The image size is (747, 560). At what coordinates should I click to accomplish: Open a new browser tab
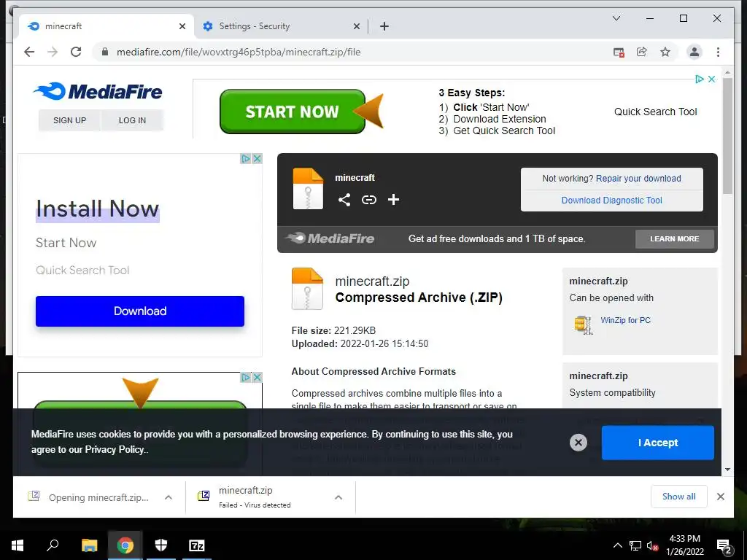coord(384,26)
